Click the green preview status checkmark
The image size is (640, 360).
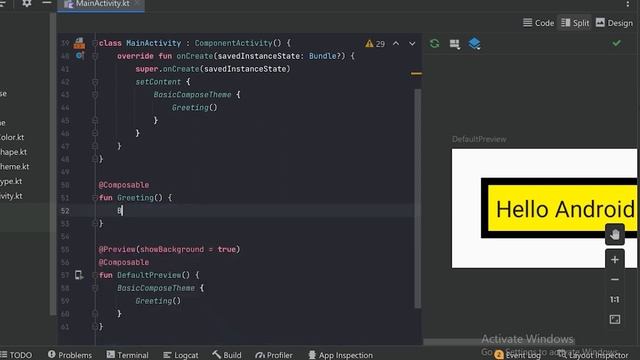click(x=616, y=43)
